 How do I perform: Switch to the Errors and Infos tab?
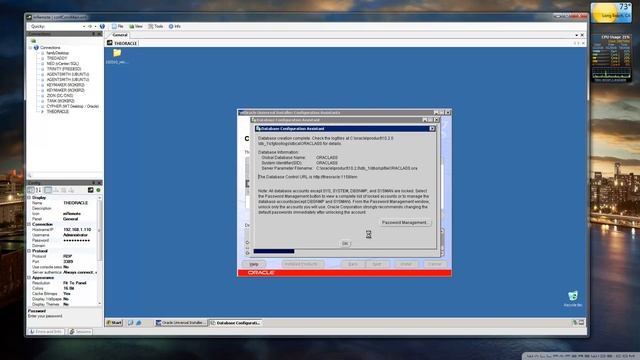click(x=47, y=331)
